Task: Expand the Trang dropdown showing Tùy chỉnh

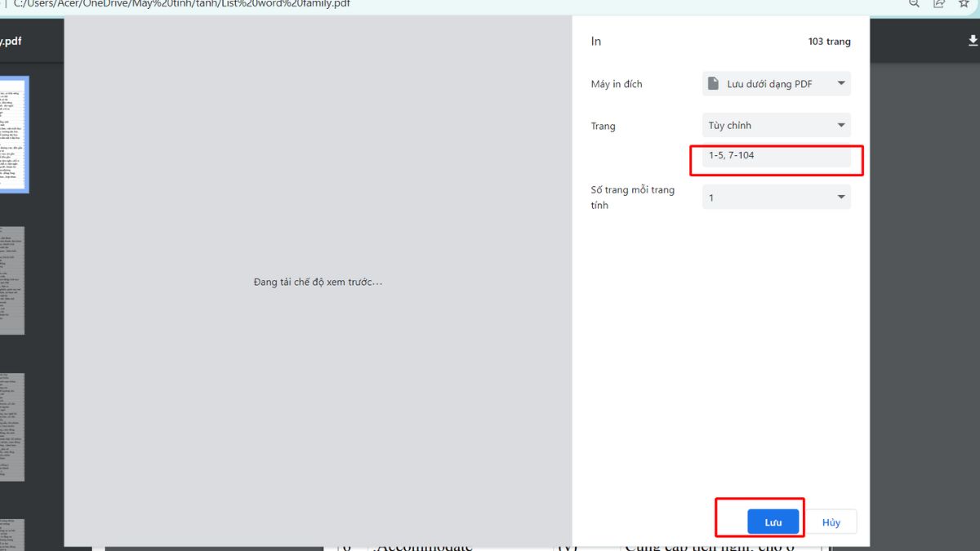Action: point(776,125)
